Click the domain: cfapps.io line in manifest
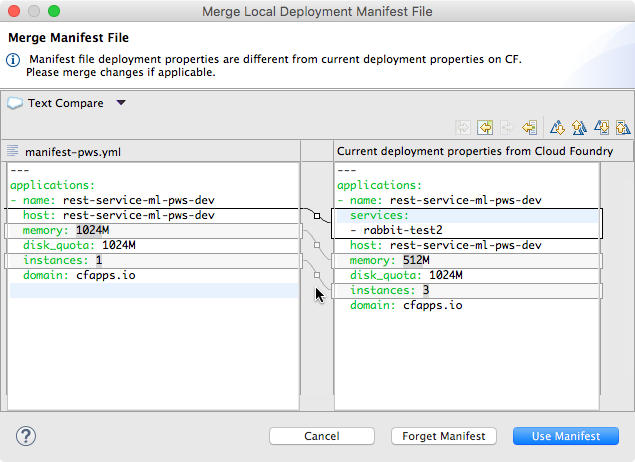This screenshot has width=635, height=462. (x=153, y=275)
